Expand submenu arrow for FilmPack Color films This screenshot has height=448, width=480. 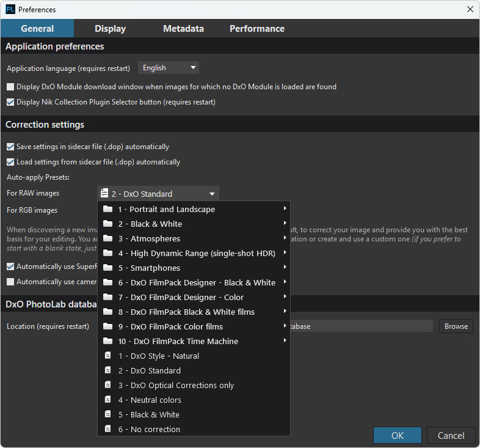point(285,326)
